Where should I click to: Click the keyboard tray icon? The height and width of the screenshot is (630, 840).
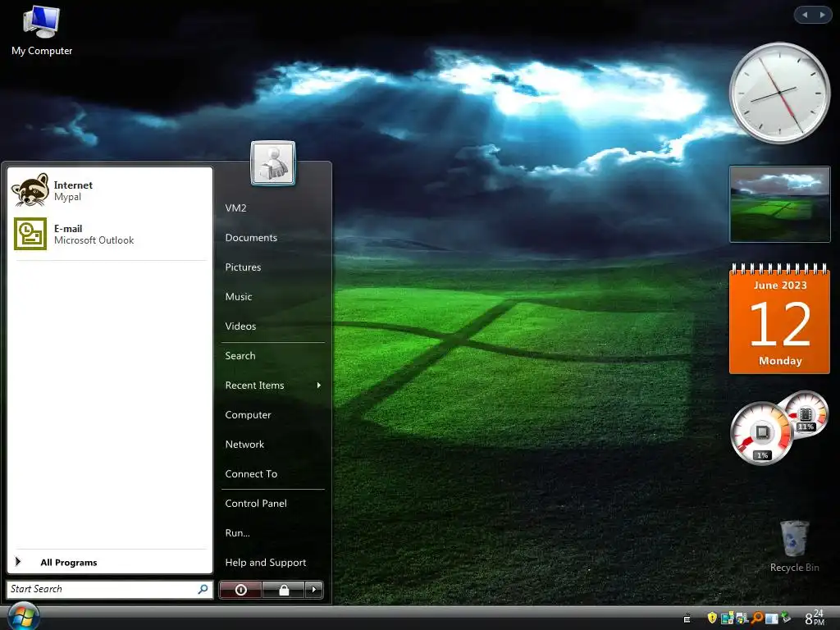click(687, 619)
